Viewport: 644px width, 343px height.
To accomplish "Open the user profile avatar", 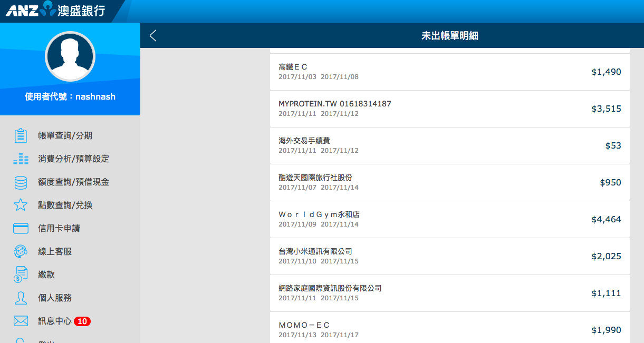I will (70, 56).
